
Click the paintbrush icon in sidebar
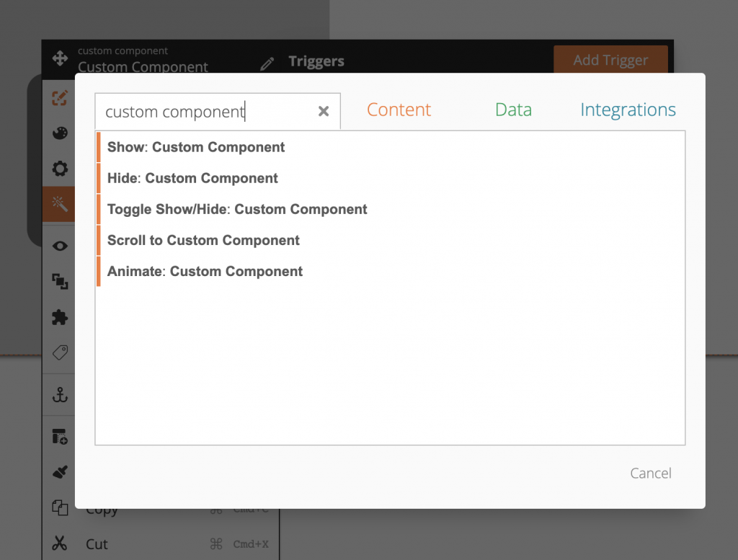(x=60, y=472)
